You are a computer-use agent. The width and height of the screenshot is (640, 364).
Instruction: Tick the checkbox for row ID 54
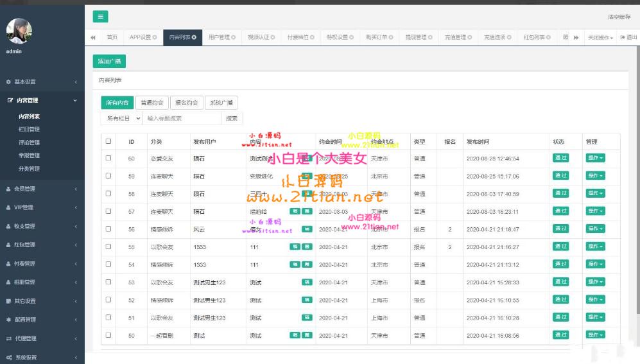point(108,264)
